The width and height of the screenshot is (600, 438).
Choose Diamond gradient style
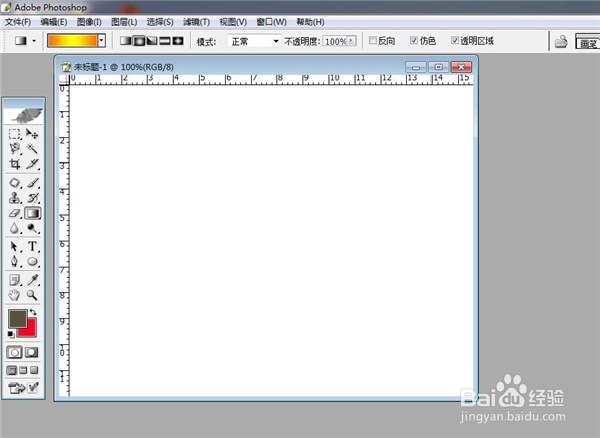(178, 41)
